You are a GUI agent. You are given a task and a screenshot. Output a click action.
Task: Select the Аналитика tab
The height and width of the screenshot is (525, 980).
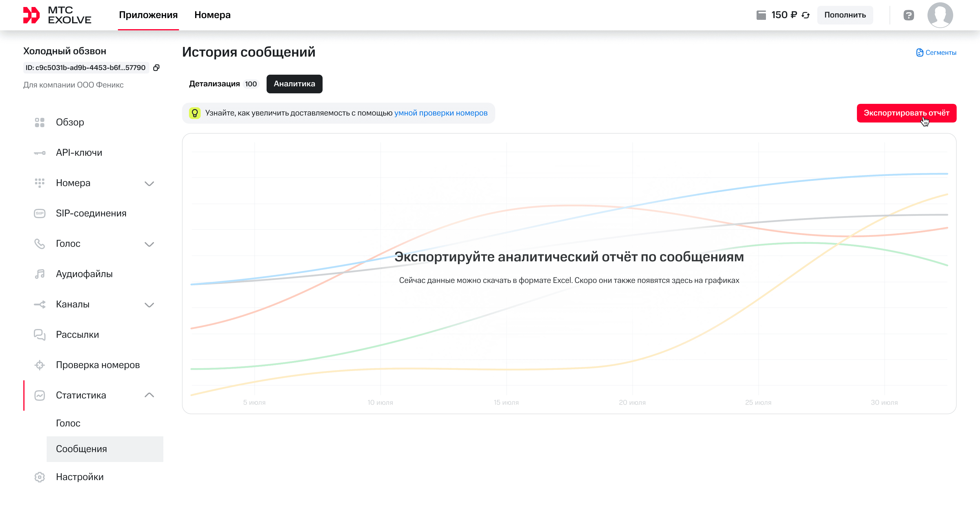point(295,84)
